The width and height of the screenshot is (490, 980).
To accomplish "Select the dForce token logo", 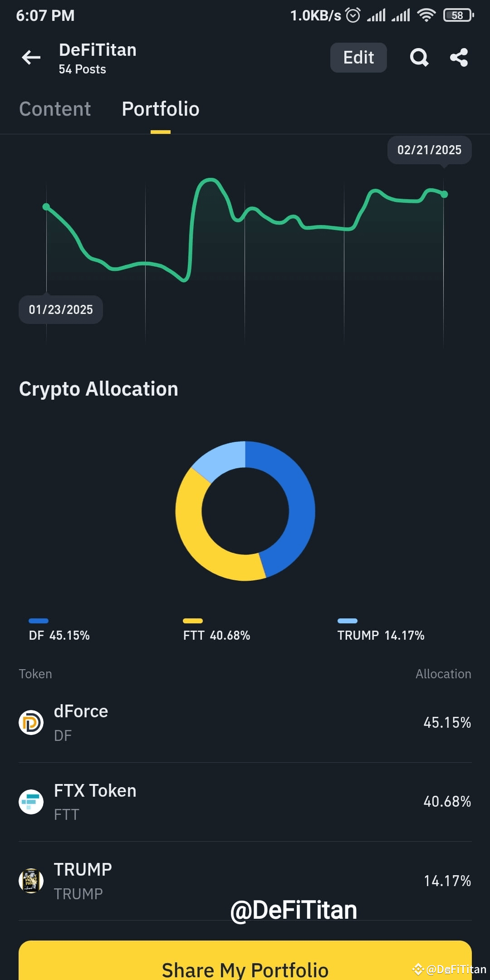I will click(x=30, y=723).
